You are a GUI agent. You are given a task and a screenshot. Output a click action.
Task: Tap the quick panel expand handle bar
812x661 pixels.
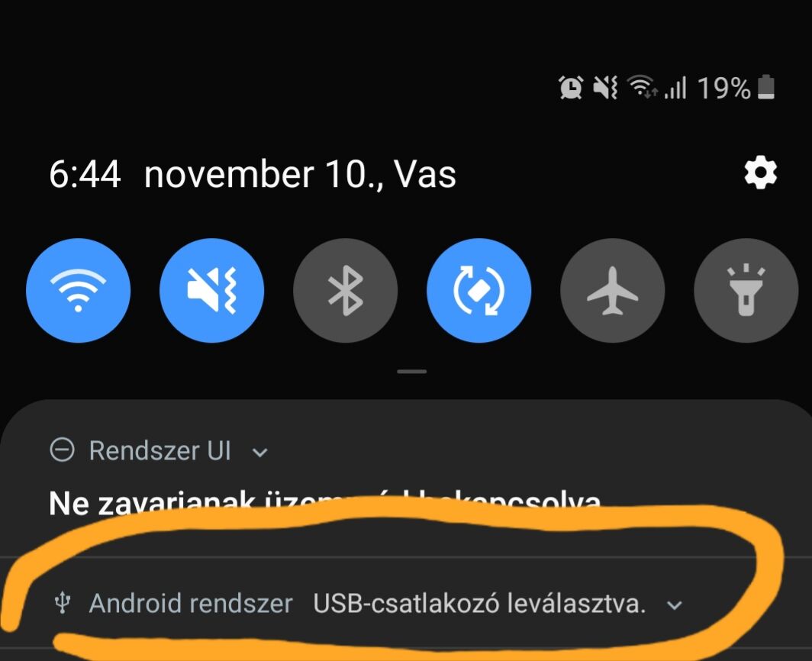pyautogui.click(x=412, y=372)
